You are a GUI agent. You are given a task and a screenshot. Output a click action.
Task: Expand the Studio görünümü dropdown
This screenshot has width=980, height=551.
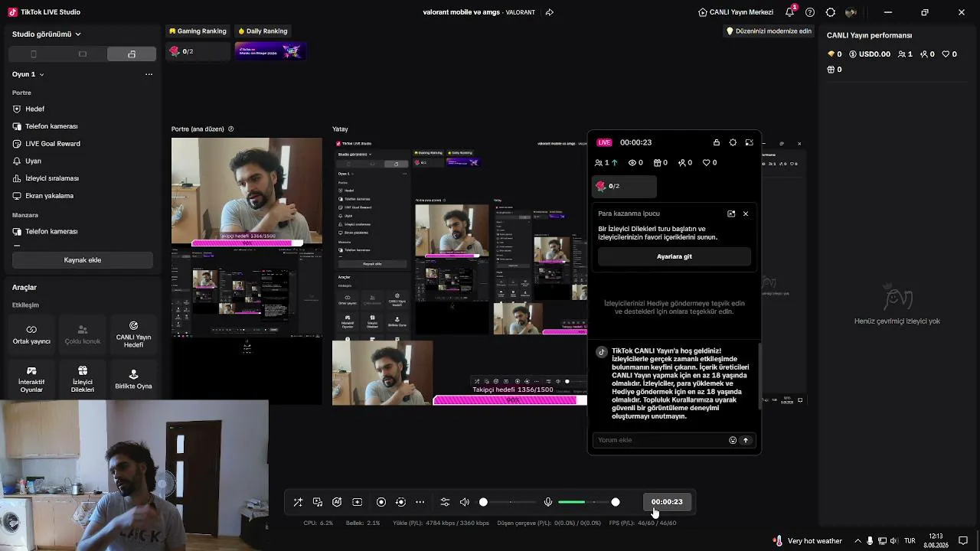(x=47, y=34)
